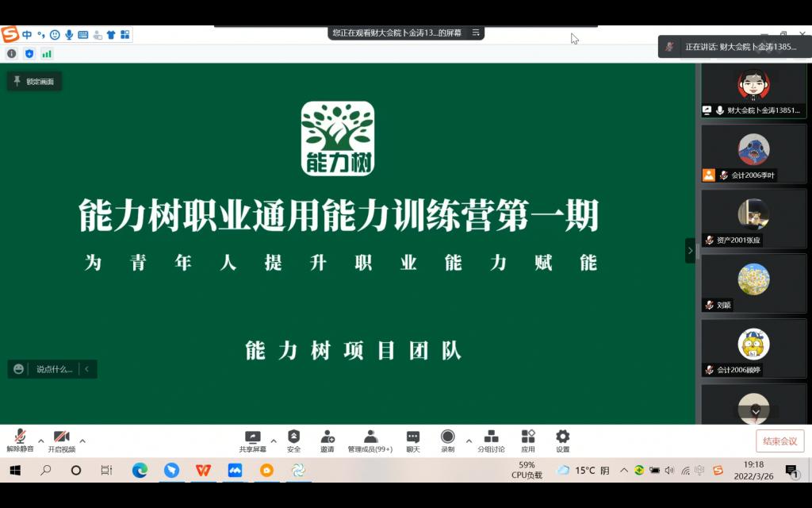Image resolution: width=812 pixels, height=508 pixels.
Task: Click the red 结束会议 end meeting button
Action: click(779, 441)
